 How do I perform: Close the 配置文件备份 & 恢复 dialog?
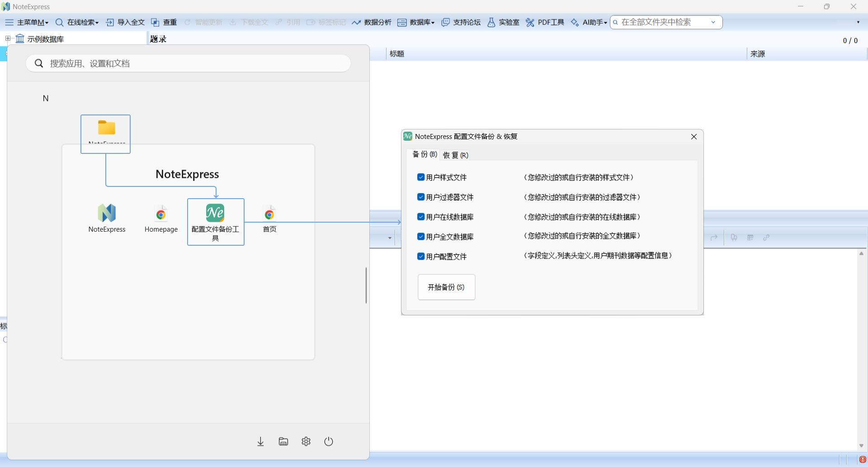(694, 137)
